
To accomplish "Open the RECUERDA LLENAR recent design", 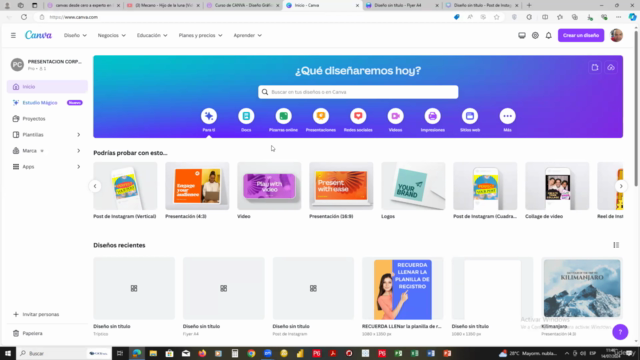I will 402,289.
